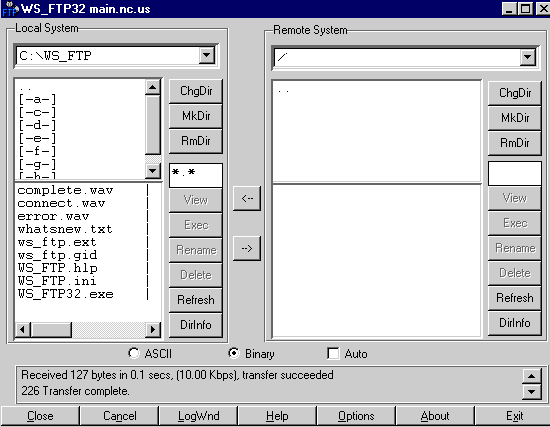The width and height of the screenshot is (550, 427).
Task: Click remote ChgDir button
Action: tap(515, 93)
